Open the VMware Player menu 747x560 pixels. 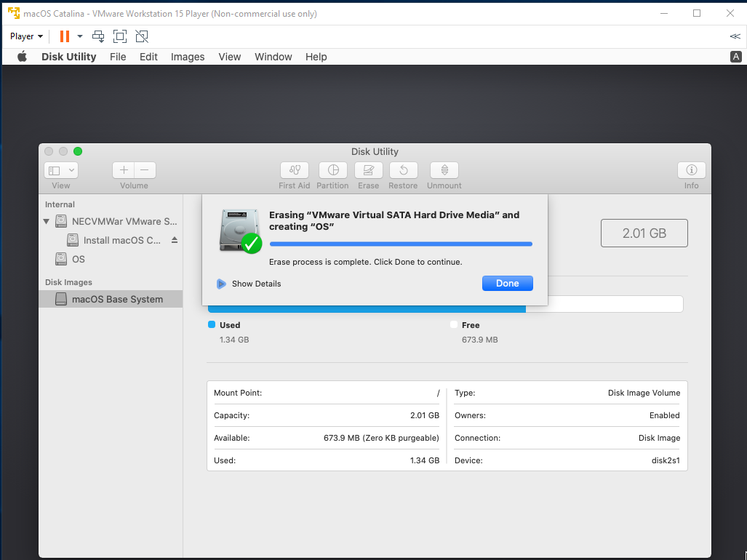tap(26, 36)
